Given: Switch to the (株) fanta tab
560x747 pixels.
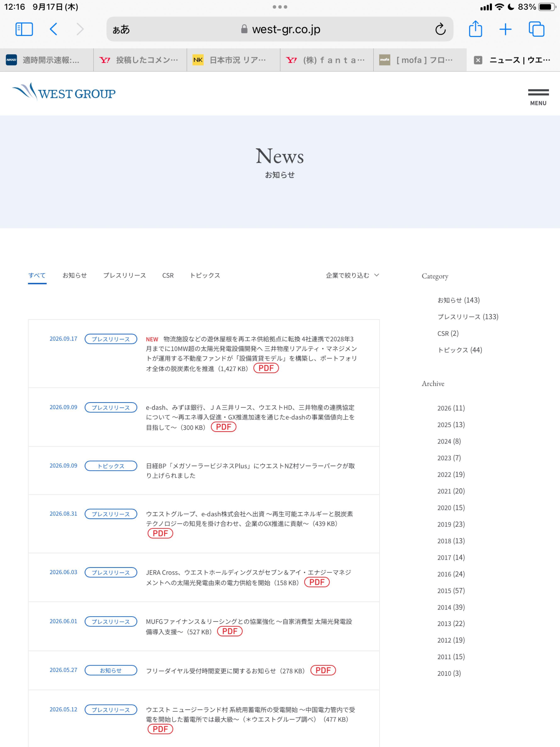Looking at the screenshot, I should [x=327, y=60].
